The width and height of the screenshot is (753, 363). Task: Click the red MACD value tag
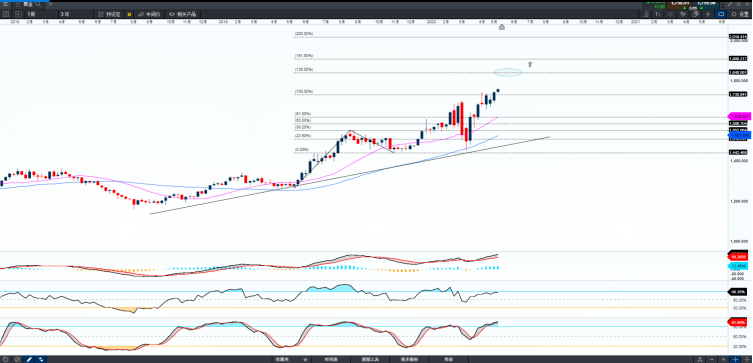[739, 257]
